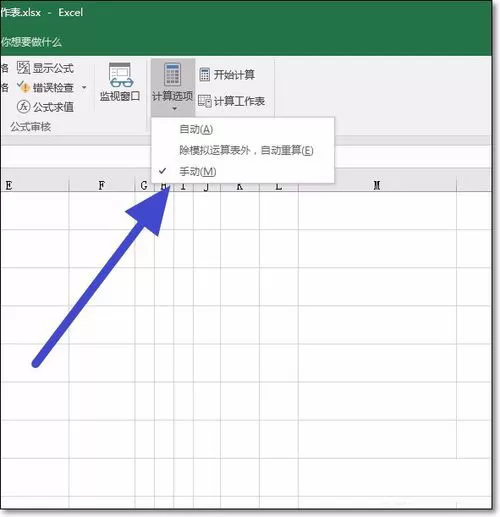Select column G header
The width and height of the screenshot is (500, 517).
[x=144, y=186]
